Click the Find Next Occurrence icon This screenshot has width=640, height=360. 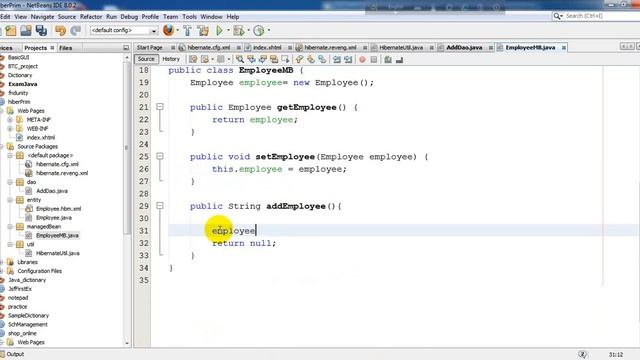click(263, 60)
